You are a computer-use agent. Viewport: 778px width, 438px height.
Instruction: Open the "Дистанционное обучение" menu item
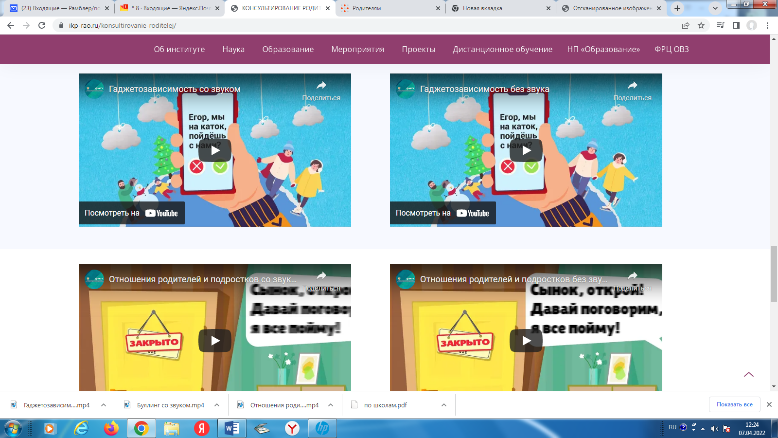point(502,49)
